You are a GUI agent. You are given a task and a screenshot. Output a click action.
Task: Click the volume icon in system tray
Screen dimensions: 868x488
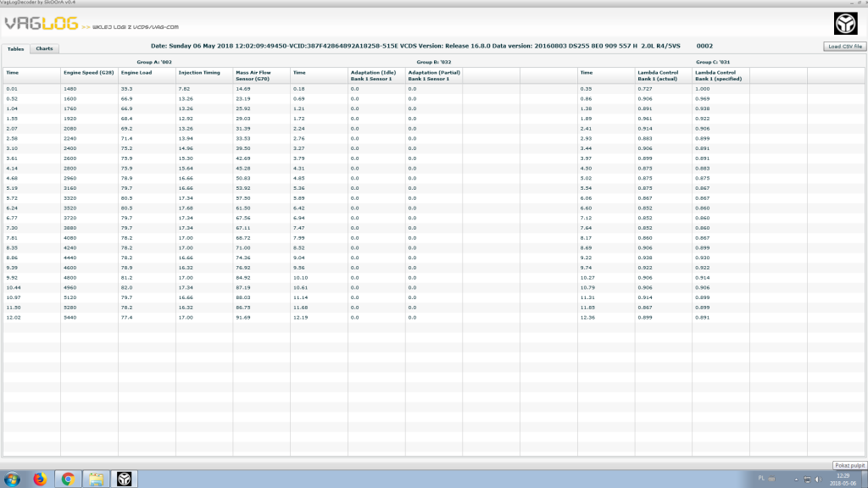819,480
